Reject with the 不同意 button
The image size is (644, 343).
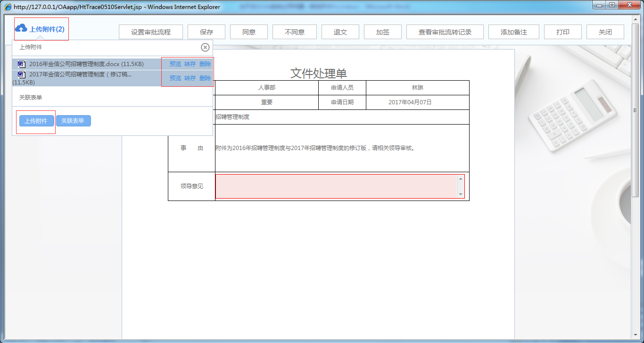pyautogui.click(x=295, y=32)
